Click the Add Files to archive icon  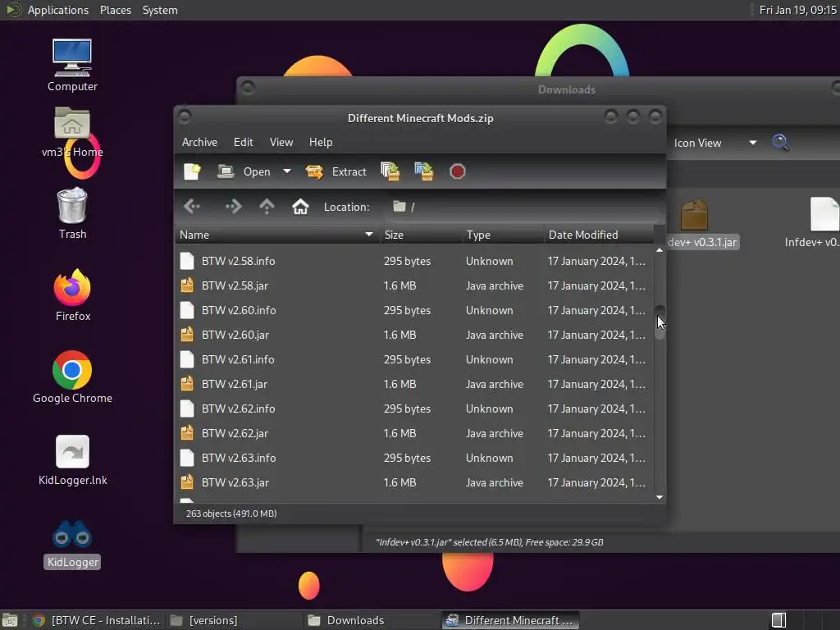[390, 171]
